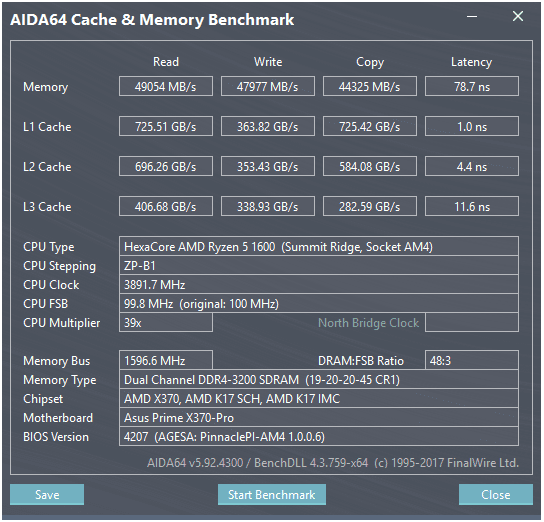This screenshot has height=522, width=544.
Task: Select the CPU Clock 3891.7 MHz field
Action: 319,285
